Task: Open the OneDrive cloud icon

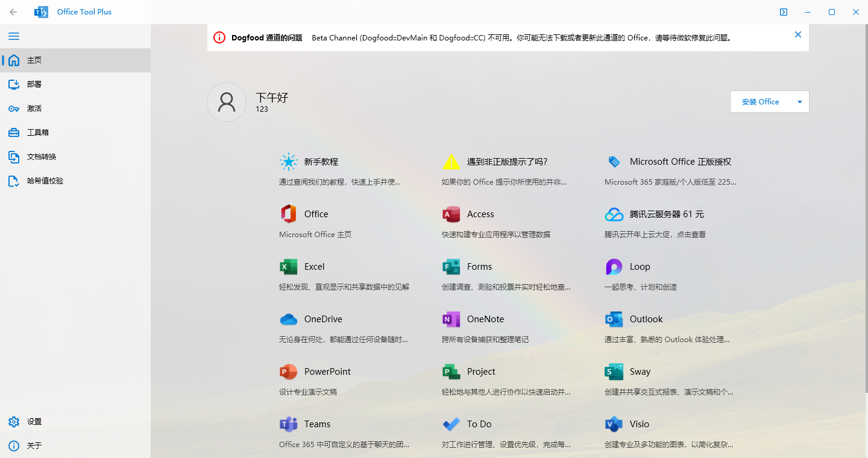Action: click(x=289, y=319)
